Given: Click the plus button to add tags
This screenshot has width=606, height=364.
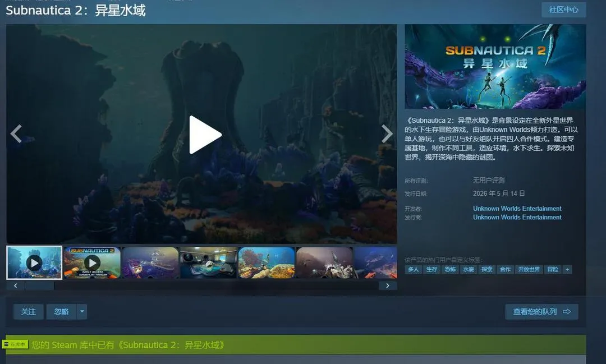Looking at the screenshot, I should (567, 269).
